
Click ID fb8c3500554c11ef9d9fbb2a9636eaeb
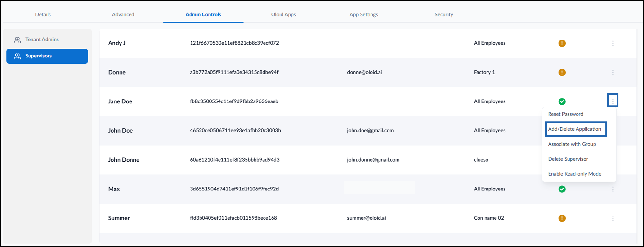[x=234, y=101]
